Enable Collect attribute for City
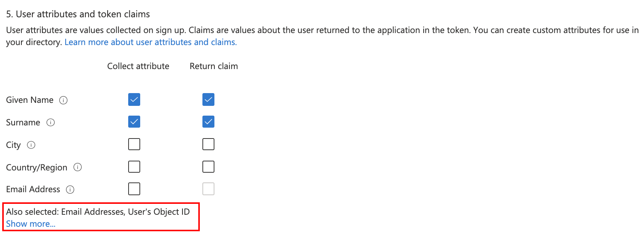 tap(134, 144)
